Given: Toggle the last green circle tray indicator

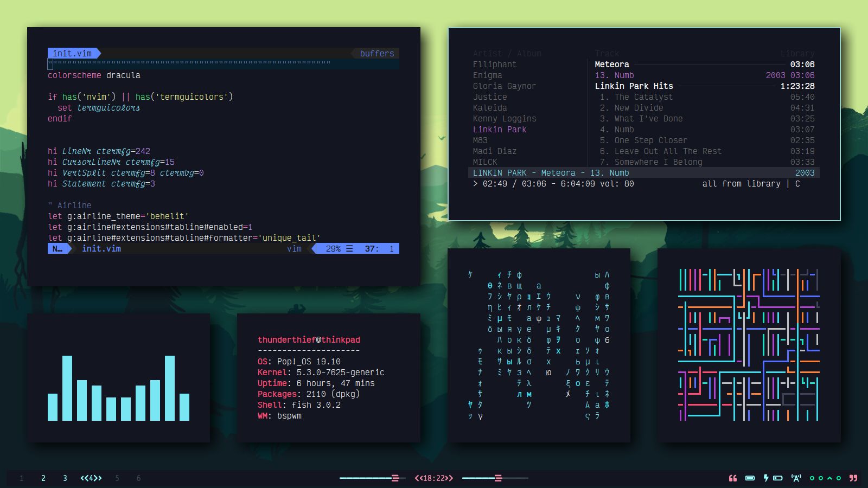Looking at the screenshot, I should pyautogui.click(x=838, y=478).
